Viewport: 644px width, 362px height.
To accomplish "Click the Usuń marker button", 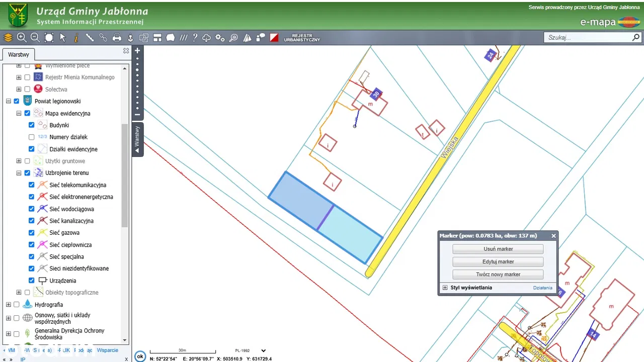I will click(498, 249).
